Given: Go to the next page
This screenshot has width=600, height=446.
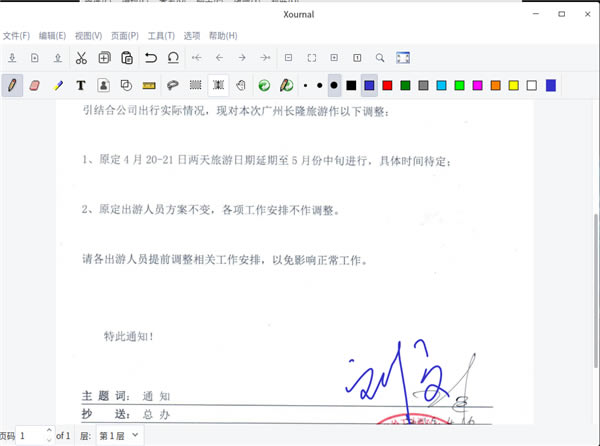Looking at the screenshot, I should coord(242,58).
